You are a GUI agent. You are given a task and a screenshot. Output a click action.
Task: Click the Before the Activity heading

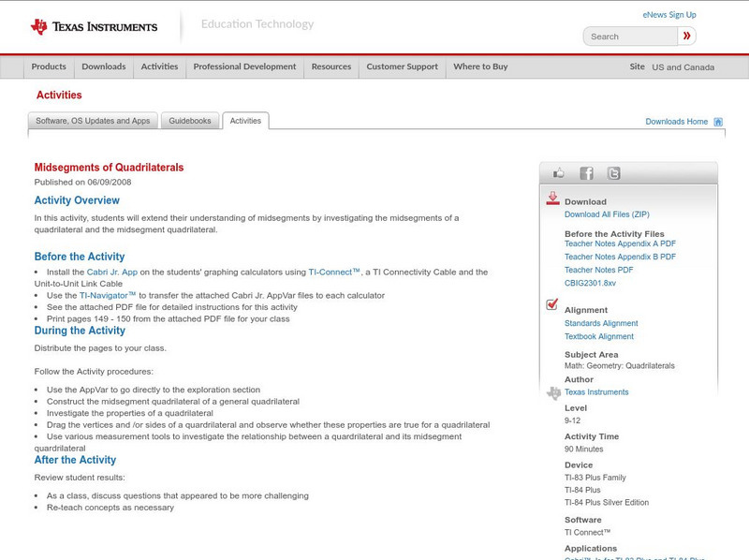coord(80,257)
